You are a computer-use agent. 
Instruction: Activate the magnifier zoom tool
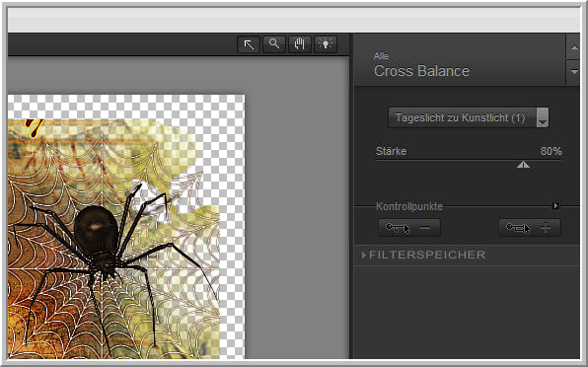[x=274, y=45]
